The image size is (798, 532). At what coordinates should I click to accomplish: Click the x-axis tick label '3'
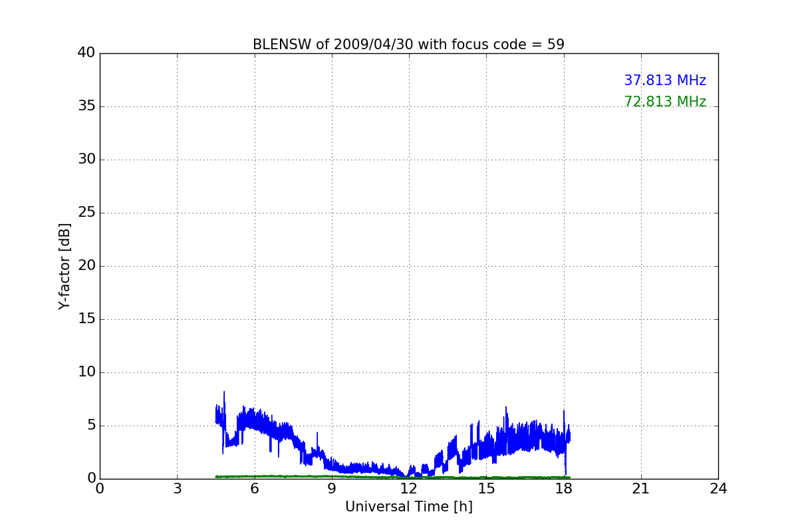[x=177, y=489]
